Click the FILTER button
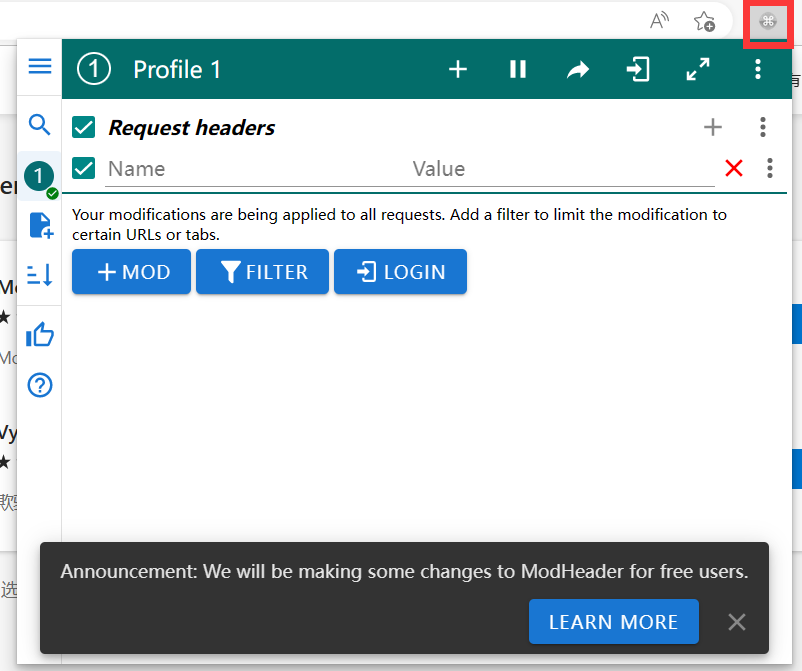Screen dimensions: 802x671 point(262,272)
